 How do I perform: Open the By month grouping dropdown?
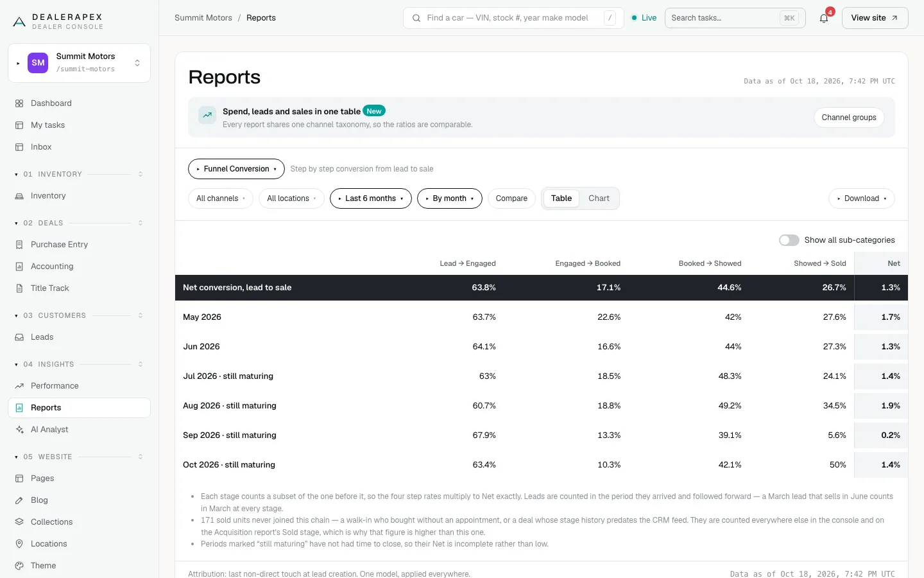[450, 198]
